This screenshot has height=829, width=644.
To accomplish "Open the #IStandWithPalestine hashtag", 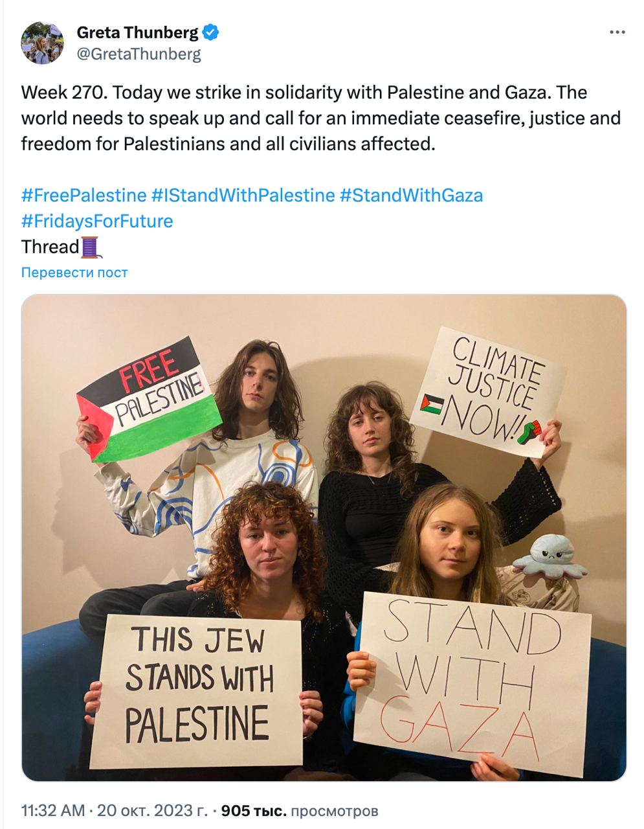I will pos(243,195).
